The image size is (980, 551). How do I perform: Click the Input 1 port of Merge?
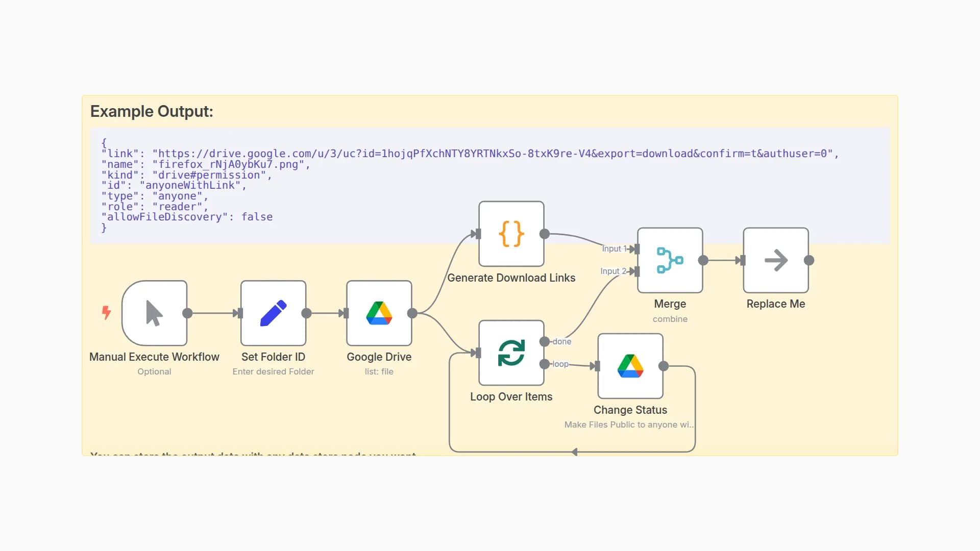click(636, 249)
